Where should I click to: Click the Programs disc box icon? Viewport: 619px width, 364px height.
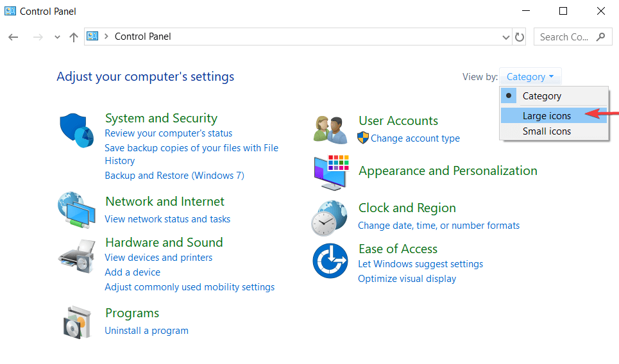[78, 322]
